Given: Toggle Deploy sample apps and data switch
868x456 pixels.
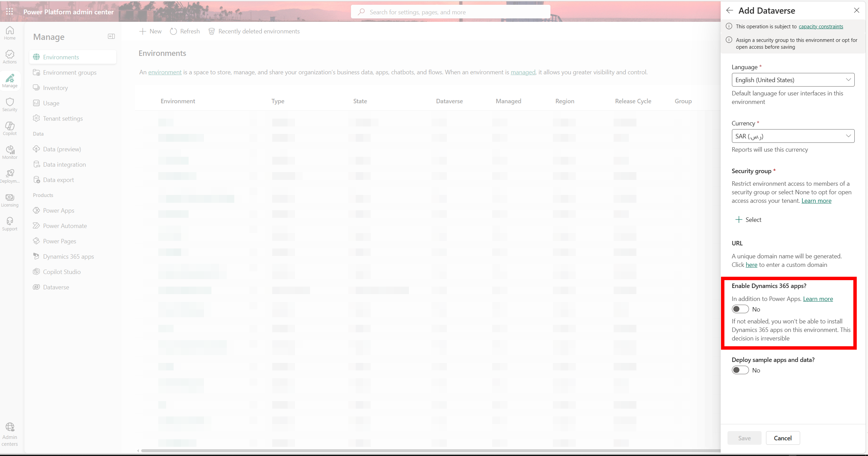Looking at the screenshot, I should click(740, 370).
